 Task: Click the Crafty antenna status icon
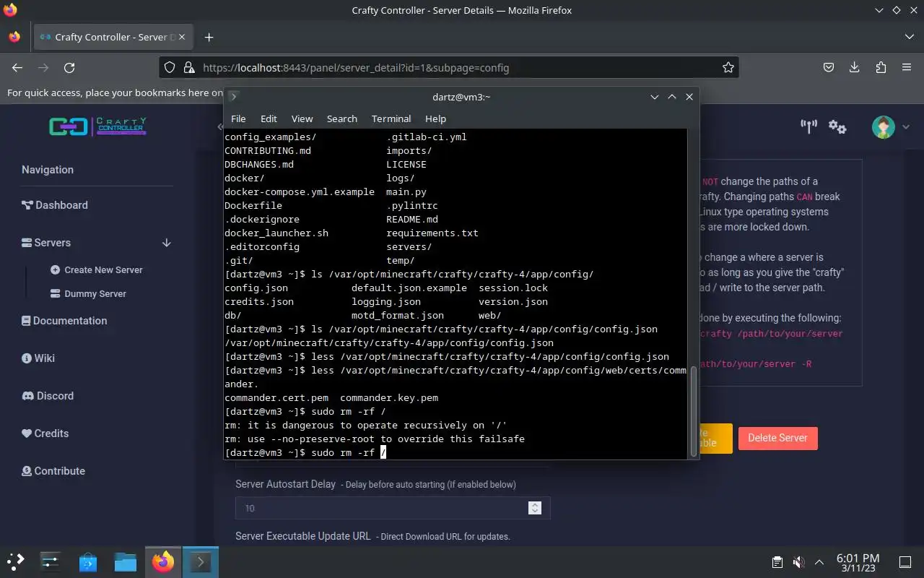click(808, 127)
